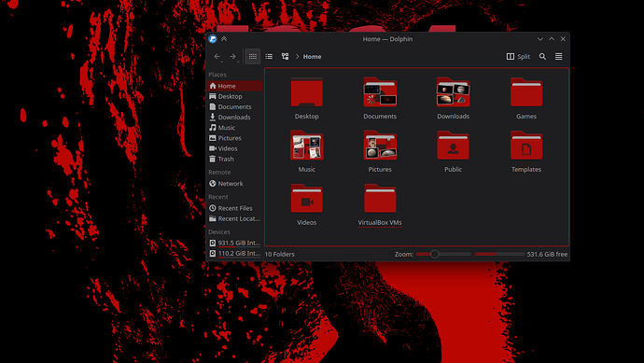Select the Music folder thumbnail
The image size is (644, 363).
(307, 146)
